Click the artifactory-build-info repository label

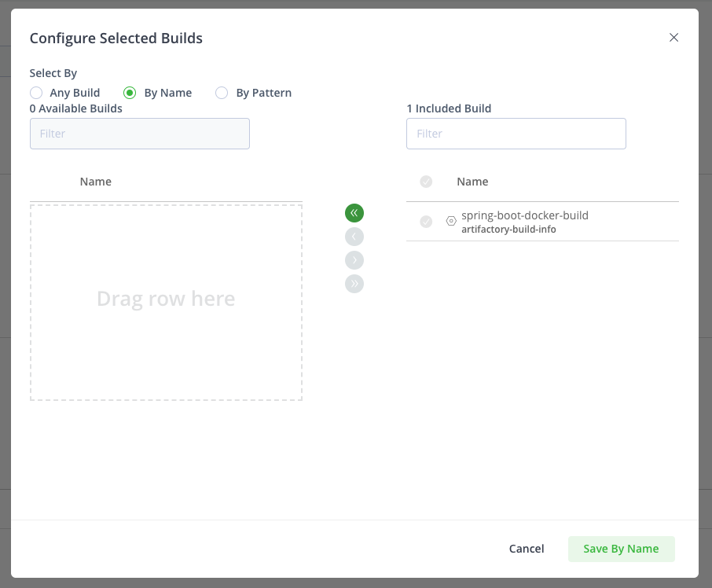point(508,230)
